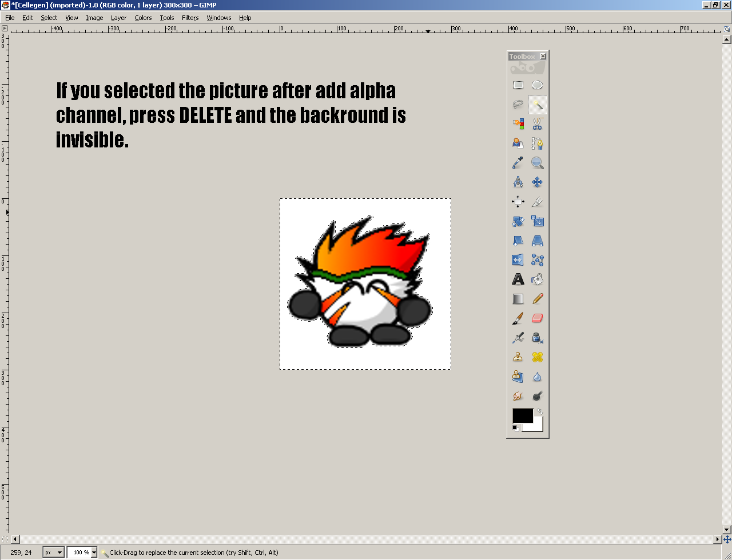Activate the Fuzzy Select wand tool
This screenshot has height=560, width=732.
point(537,105)
